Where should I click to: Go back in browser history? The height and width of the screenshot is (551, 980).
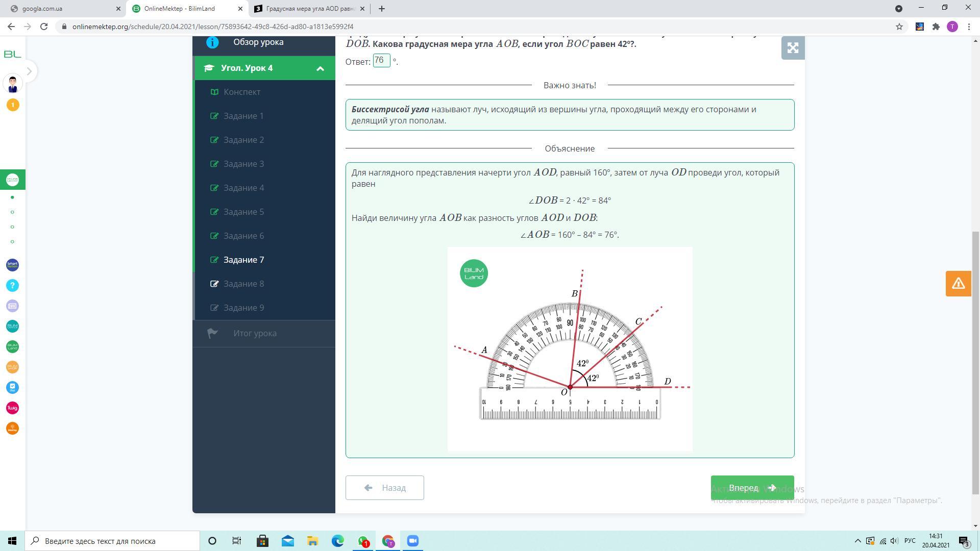click(x=11, y=27)
